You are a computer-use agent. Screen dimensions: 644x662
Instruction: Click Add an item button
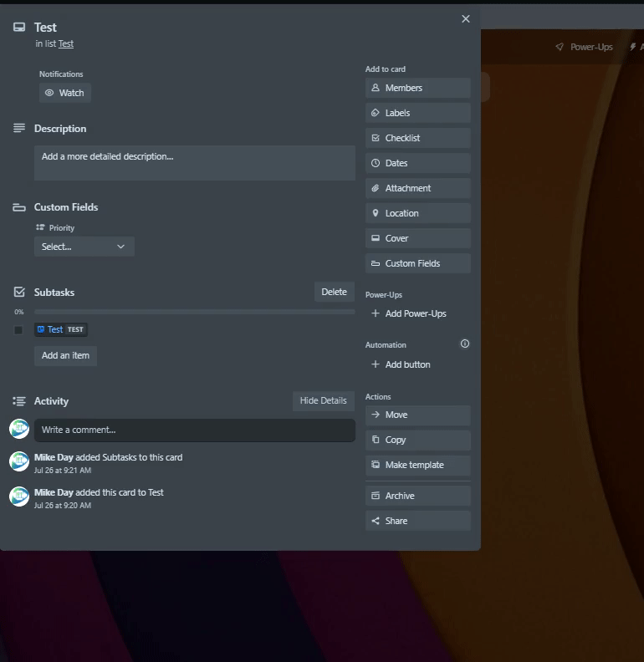pyautogui.click(x=65, y=355)
